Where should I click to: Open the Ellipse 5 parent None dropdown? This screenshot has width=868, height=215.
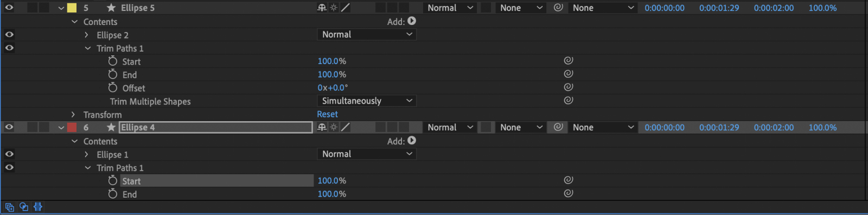pos(602,8)
